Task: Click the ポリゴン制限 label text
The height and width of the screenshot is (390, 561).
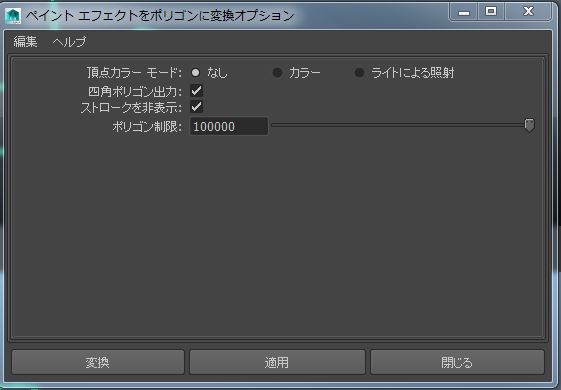Action: point(147,126)
